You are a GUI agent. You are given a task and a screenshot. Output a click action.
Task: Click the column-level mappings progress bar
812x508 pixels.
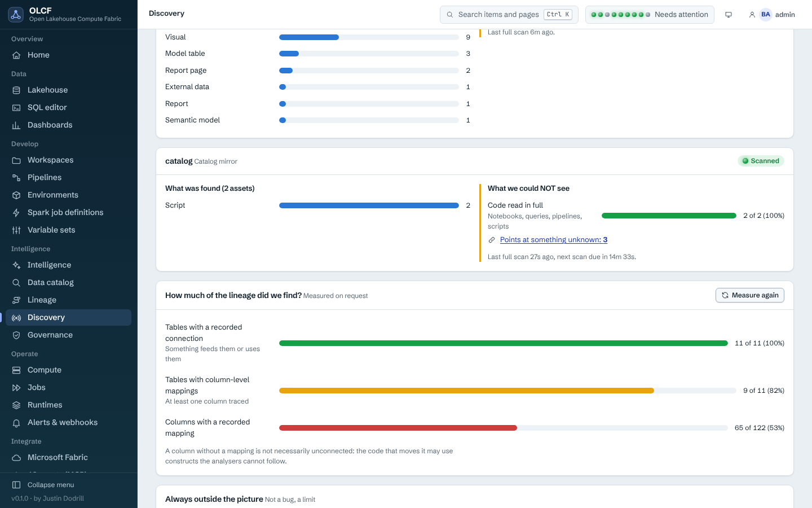[x=507, y=391]
